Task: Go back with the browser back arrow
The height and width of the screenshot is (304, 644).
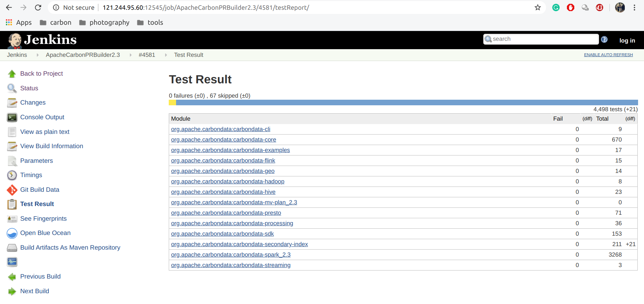Action: pyautogui.click(x=9, y=8)
